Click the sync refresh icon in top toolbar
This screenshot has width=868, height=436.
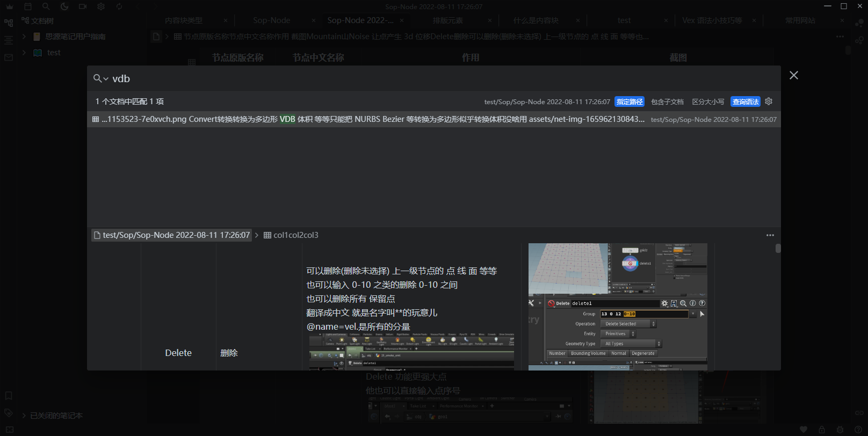119,6
